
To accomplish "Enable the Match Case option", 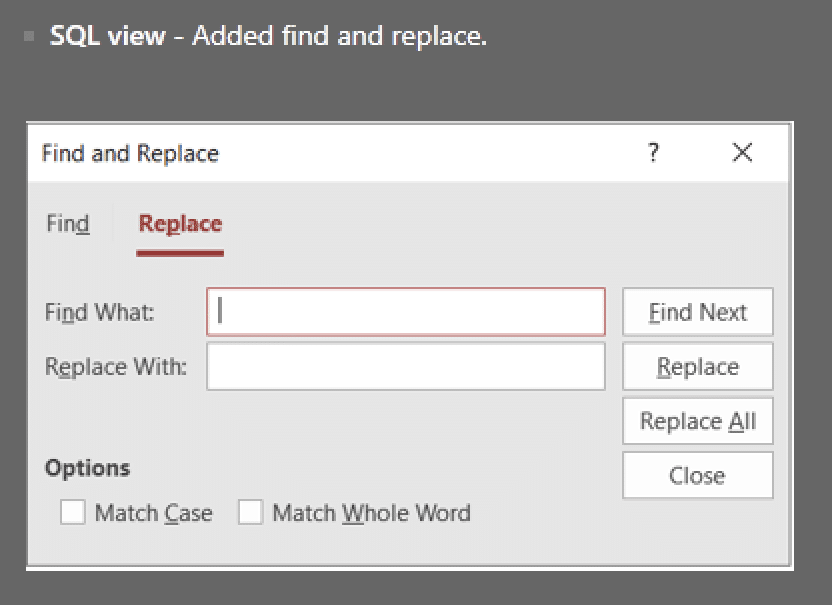I will point(72,512).
